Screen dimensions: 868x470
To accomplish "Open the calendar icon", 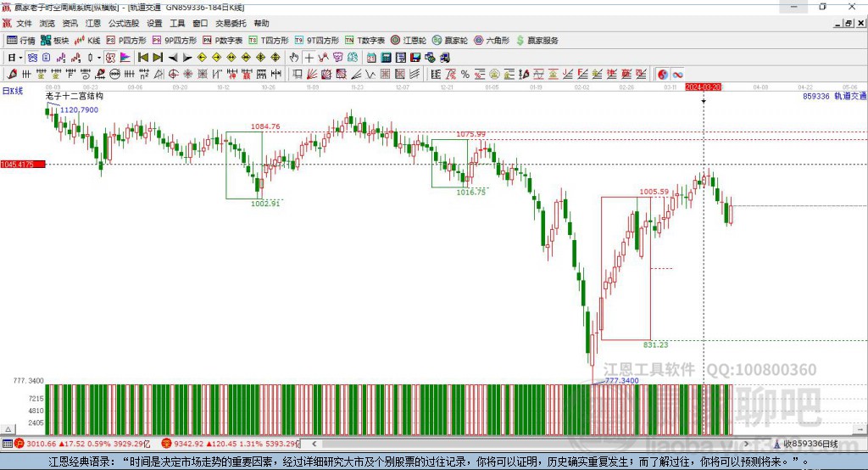I will tap(371, 58).
